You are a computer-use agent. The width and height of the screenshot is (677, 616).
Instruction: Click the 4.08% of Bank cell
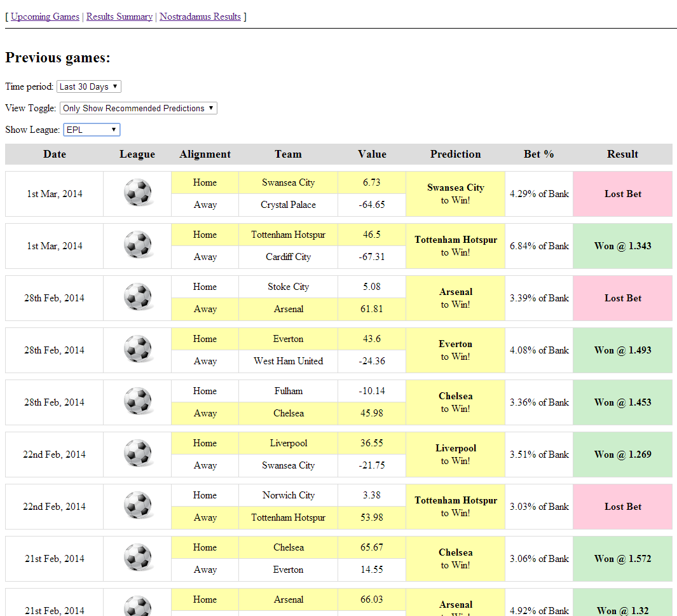[539, 350]
